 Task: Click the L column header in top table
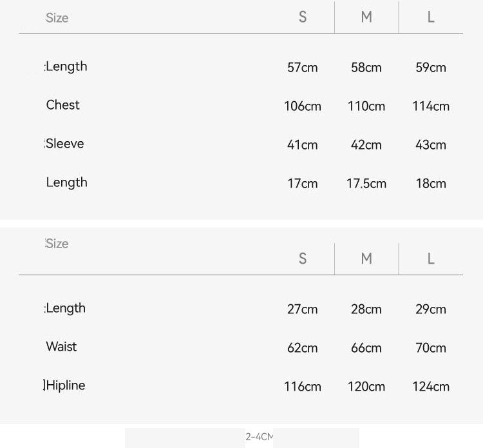(x=431, y=17)
